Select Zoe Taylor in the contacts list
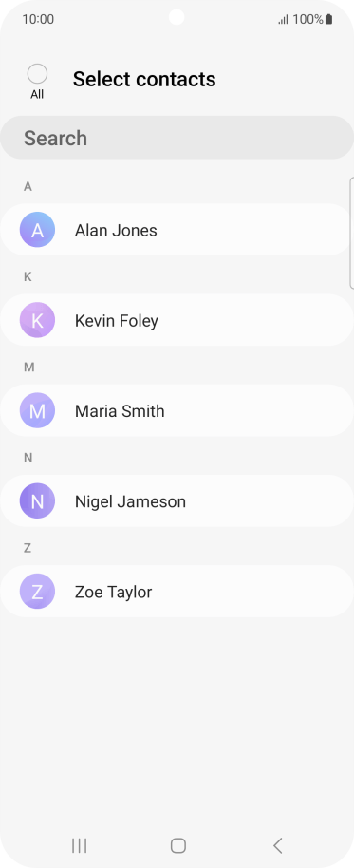Viewport: 354px width, 868px height. pos(177,592)
